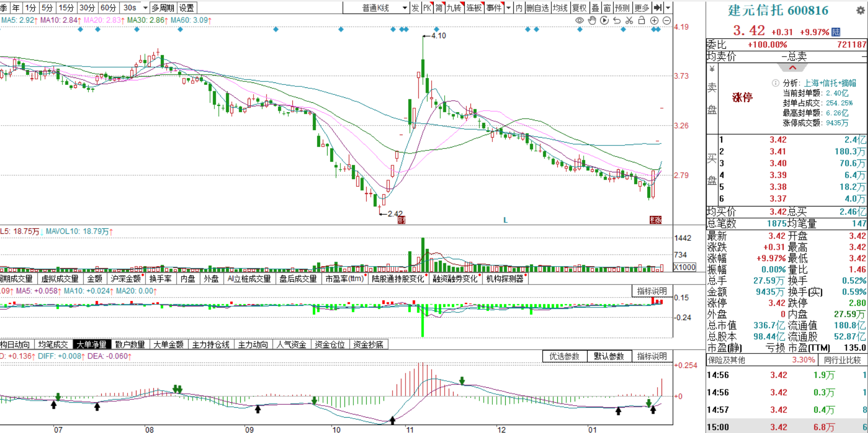Switch to the 5分 period
This screenshot has width=868, height=433.
point(47,7)
